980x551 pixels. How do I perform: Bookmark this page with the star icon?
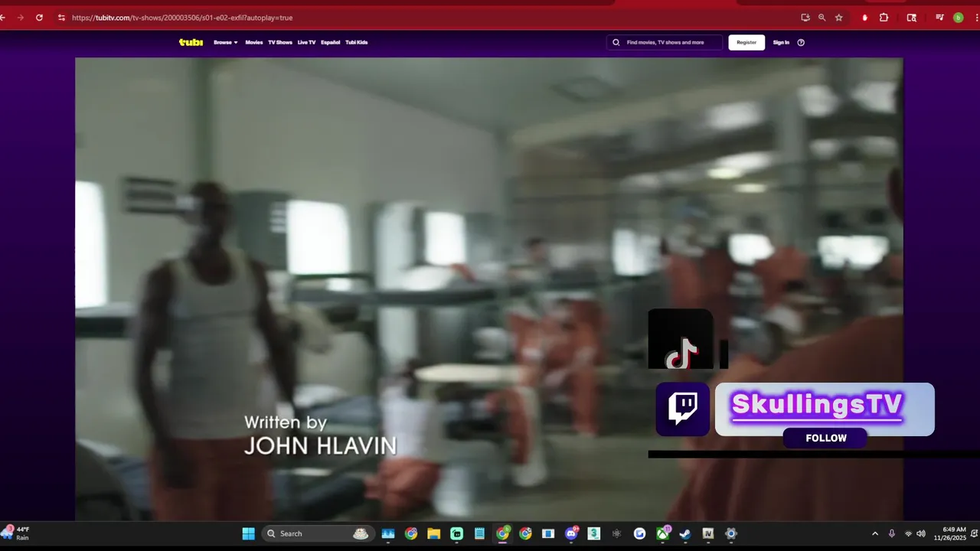839,18
